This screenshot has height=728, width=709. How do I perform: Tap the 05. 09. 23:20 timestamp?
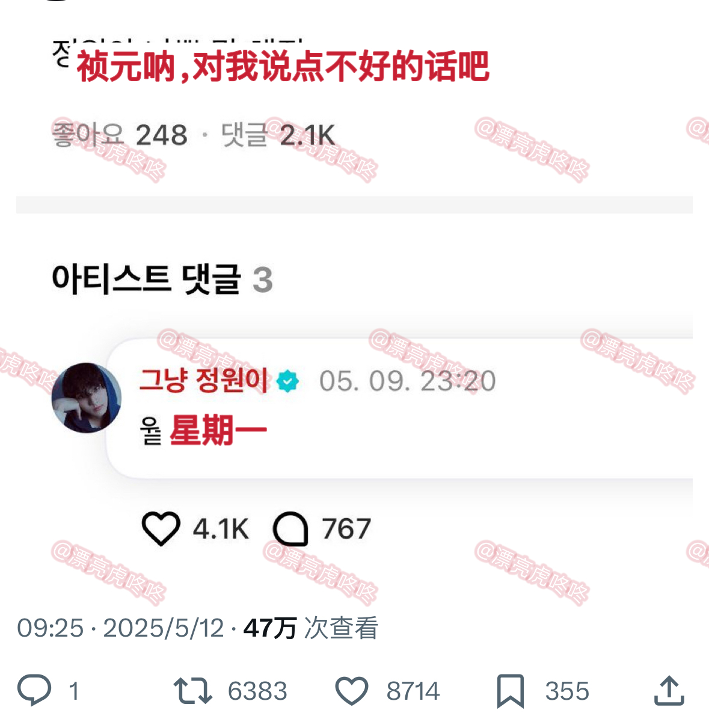(408, 381)
